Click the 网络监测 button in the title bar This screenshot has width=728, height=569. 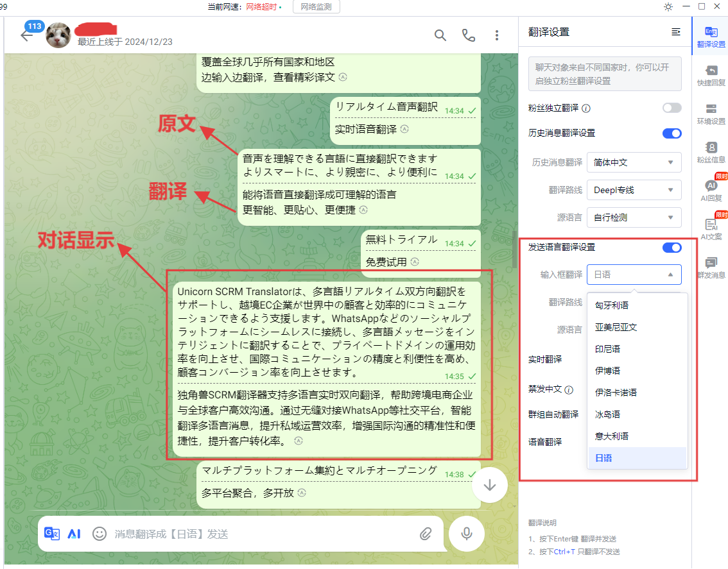316,7
